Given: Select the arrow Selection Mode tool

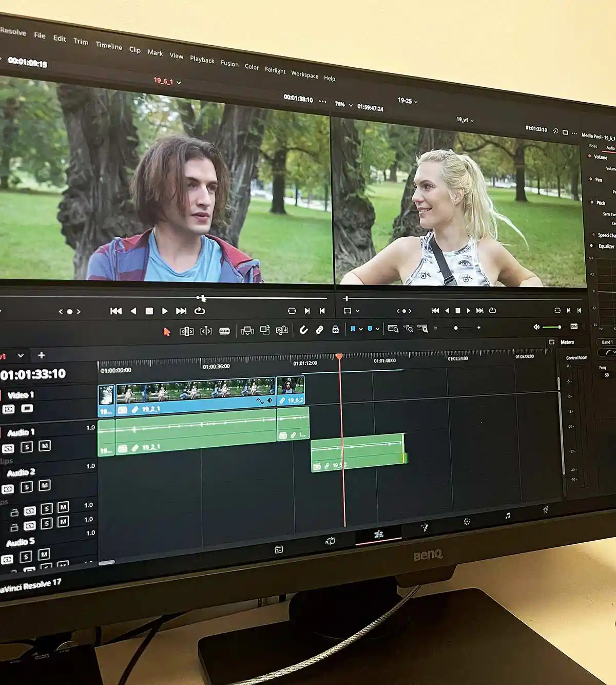Looking at the screenshot, I should (x=166, y=332).
